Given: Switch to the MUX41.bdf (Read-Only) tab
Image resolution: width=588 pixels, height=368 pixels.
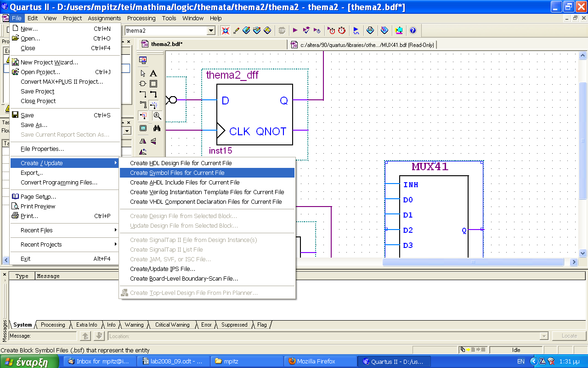Looking at the screenshot, I should click(363, 45).
